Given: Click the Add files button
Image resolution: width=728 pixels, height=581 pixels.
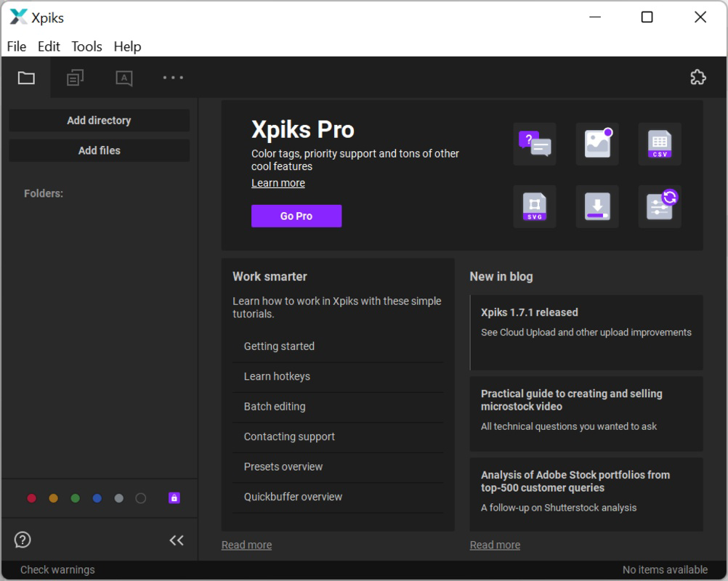Looking at the screenshot, I should 99,150.
